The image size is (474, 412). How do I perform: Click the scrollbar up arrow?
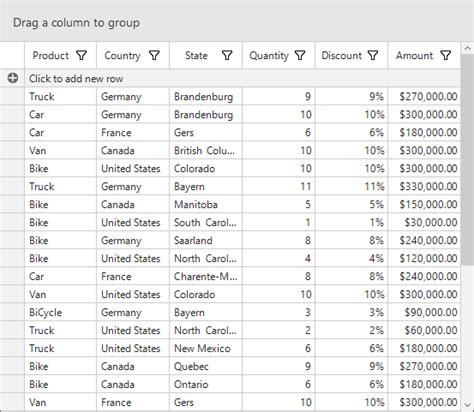click(x=467, y=49)
